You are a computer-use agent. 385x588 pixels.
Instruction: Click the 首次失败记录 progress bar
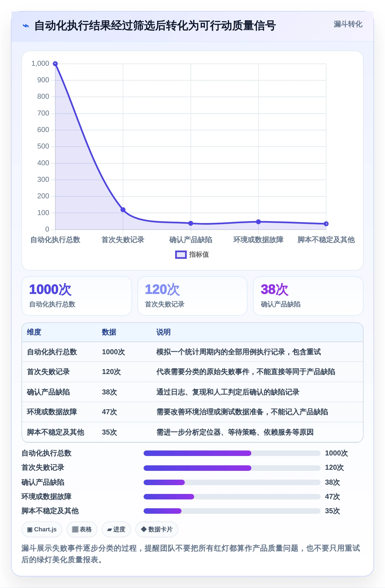coord(232,468)
